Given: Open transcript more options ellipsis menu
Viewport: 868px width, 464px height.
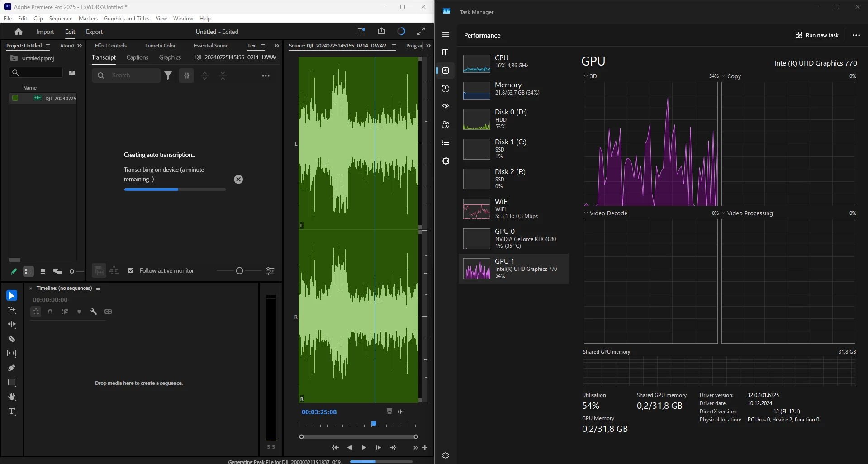Looking at the screenshot, I should (266, 76).
